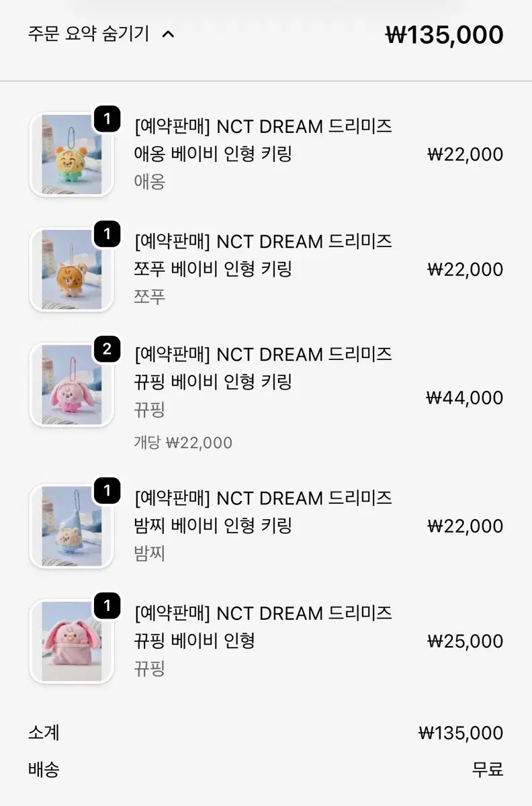This screenshot has height=806, width=532.
Task: Tap the 배송 무료 shipping row
Action: (x=266, y=770)
